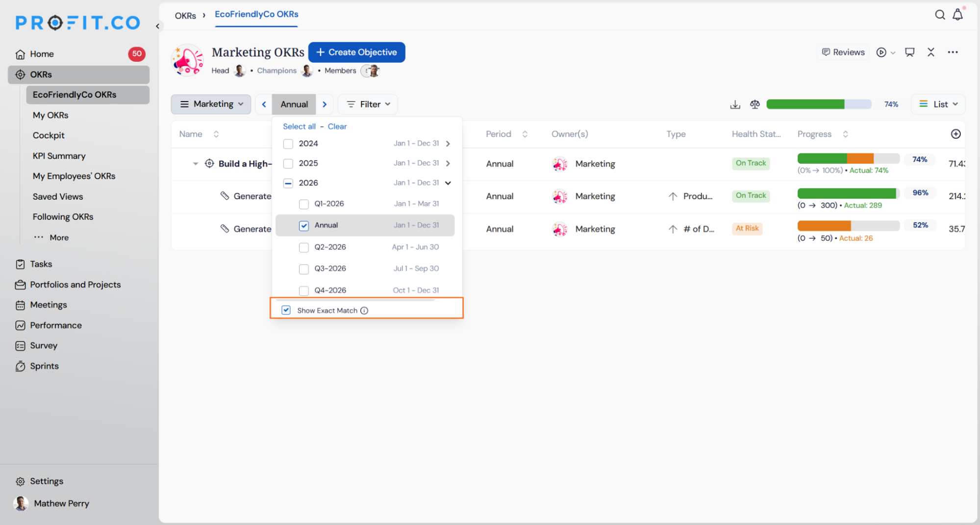Go to next period with right arrow
Screen dimensions: 980x525
[324, 104]
